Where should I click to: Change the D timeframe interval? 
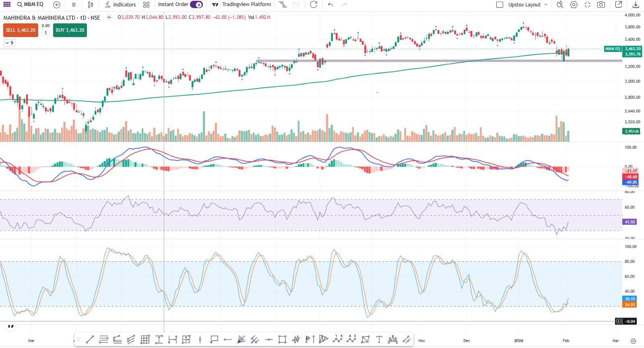74,5
